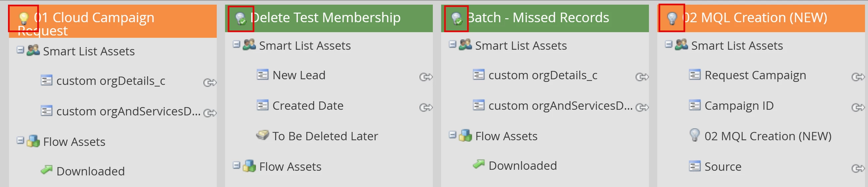The height and width of the screenshot is (187, 868).
Task: Click the link arrow beside Source
Action: click(x=858, y=168)
